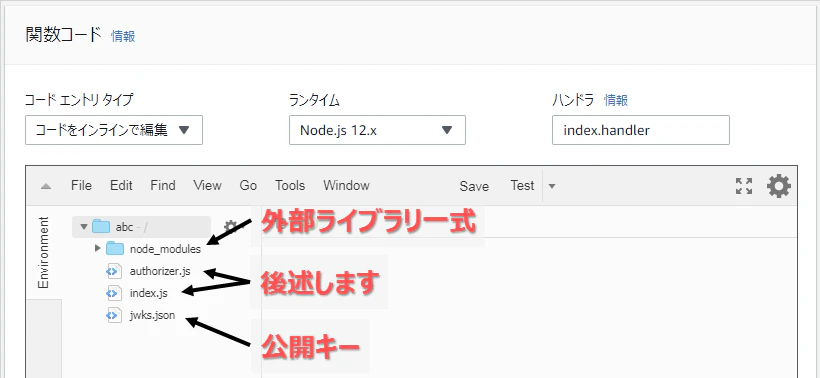Open 情報 link next to ハンドラ
The height and width of the screenshot is (378, 820).
[x=616, y=100]
